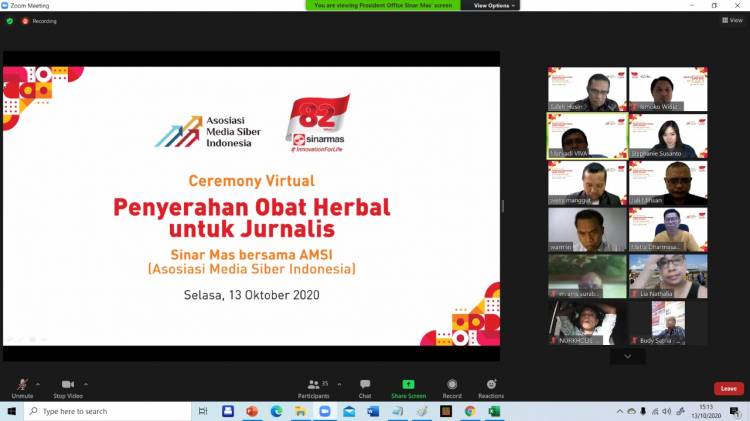
Task: Click the Stop Video camera icon
Action: [68, 384]
